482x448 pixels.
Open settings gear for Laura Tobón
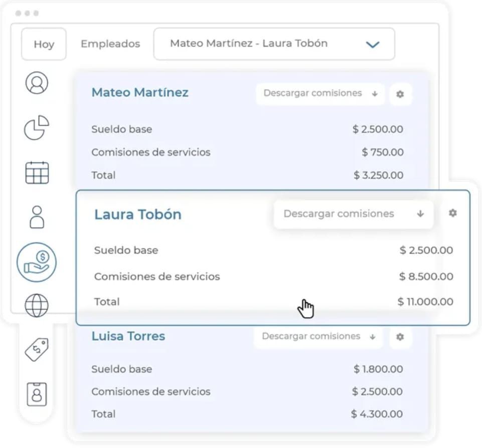(452, 213)
